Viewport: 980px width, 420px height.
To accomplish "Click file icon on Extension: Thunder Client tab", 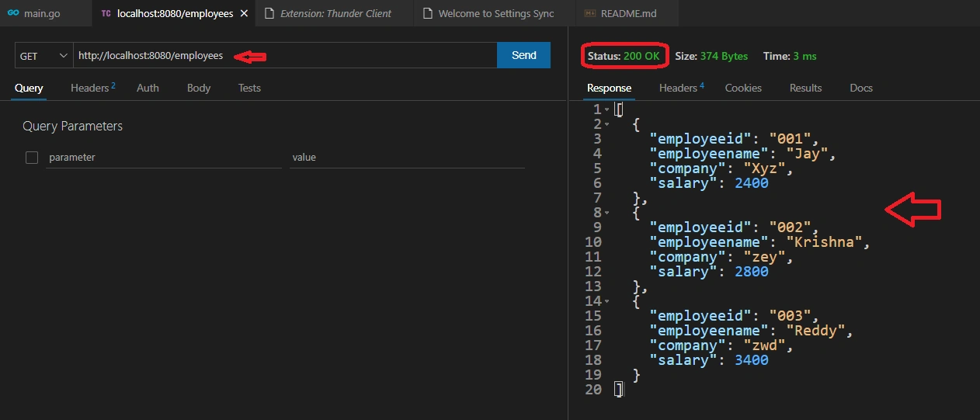I will [269, 13].
